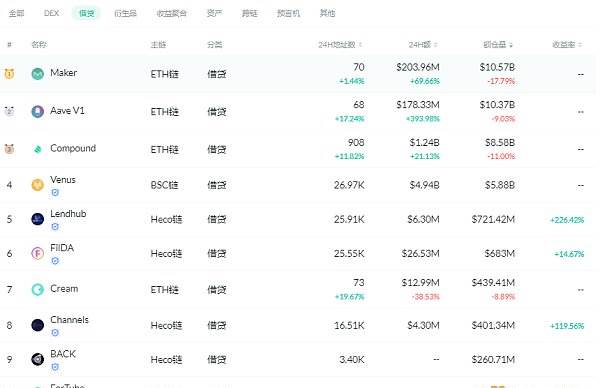
Task: Switch to the DEX tab
Action: 51,13
